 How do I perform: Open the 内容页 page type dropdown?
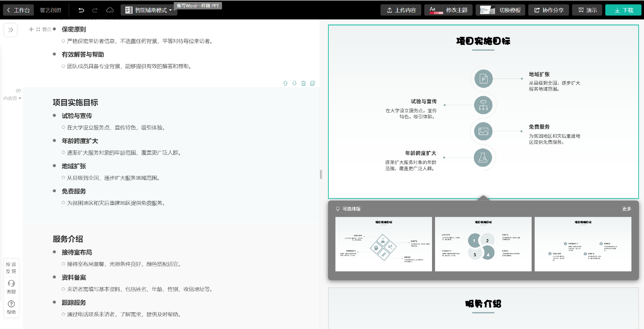coord(12,98)
